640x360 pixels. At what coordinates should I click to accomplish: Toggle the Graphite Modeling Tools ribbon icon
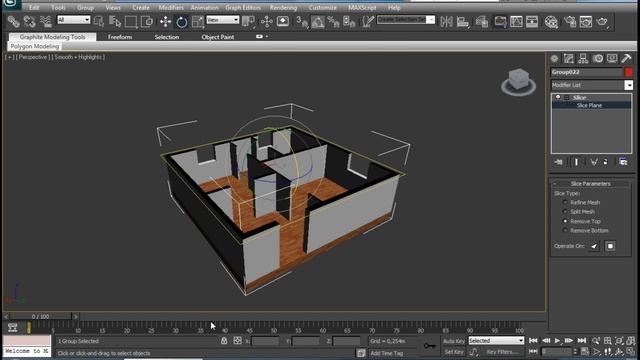pos(500,21)
